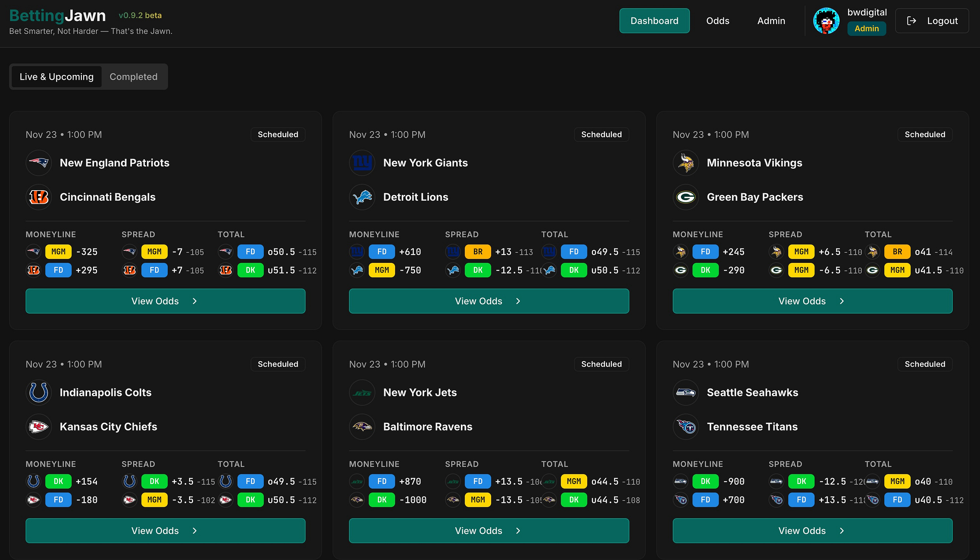Click the Green Bay Packers team name
The image size is (980, 560).
click(x=755, y=197)
